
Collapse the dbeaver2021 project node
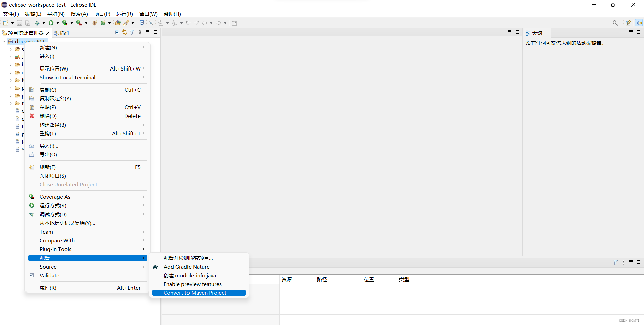click(x=4, y=41)
